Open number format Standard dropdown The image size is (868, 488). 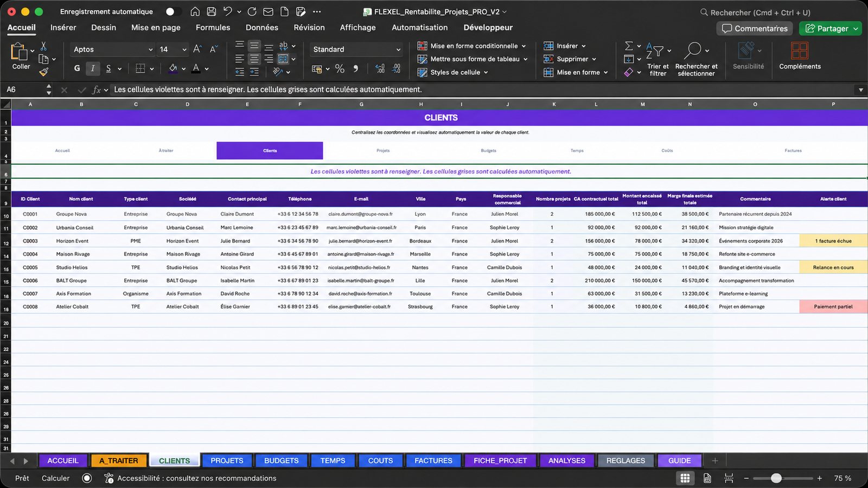click(x=356, y=49)
